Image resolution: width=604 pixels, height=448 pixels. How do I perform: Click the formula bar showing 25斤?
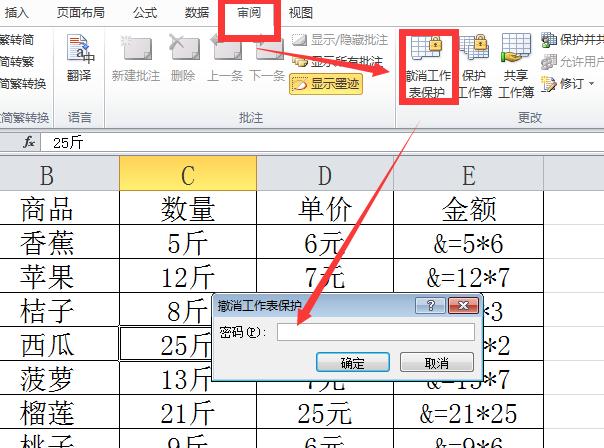click(x=322, y=143)
